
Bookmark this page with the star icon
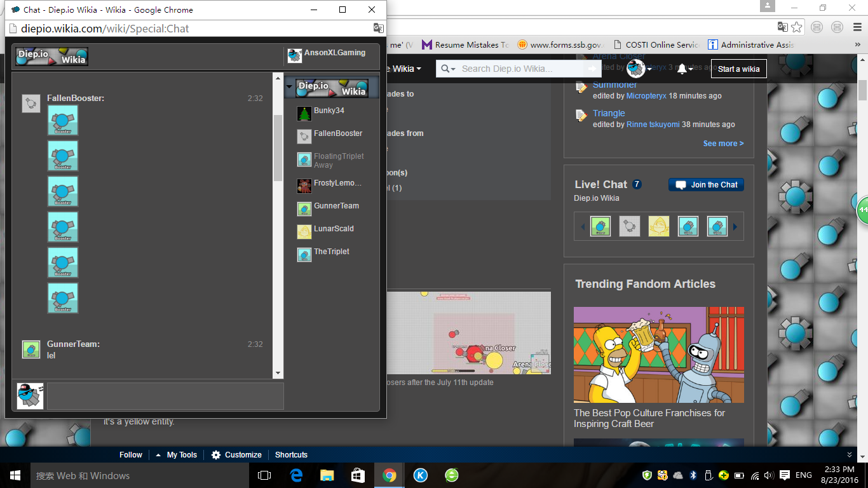point(797,27)
